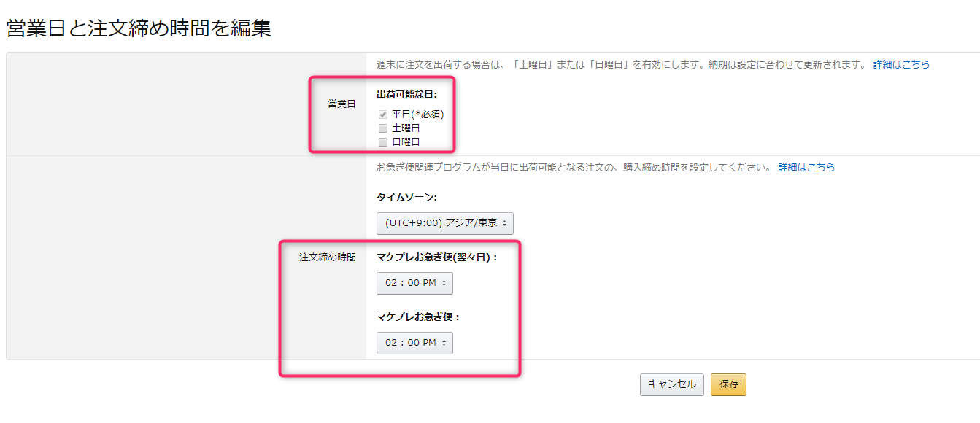Image resolution: width=980 pixels, height=423 pixels.
Task: Open the マケプレお急ぎ便(翌々日) cutoff time dropdown
Action: 414,283
